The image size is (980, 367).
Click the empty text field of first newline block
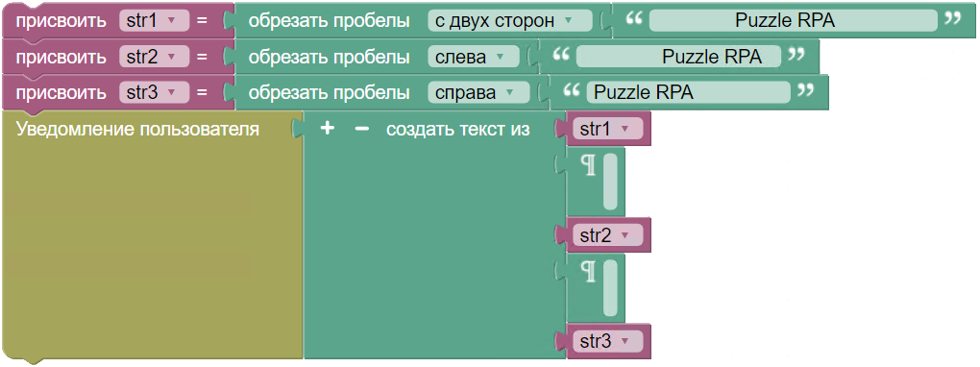point(611,182)
